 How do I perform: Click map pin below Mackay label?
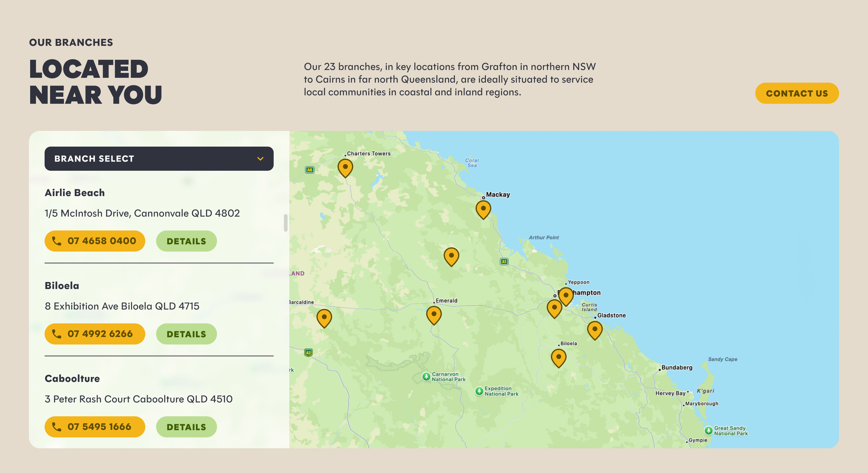[483, 209]
